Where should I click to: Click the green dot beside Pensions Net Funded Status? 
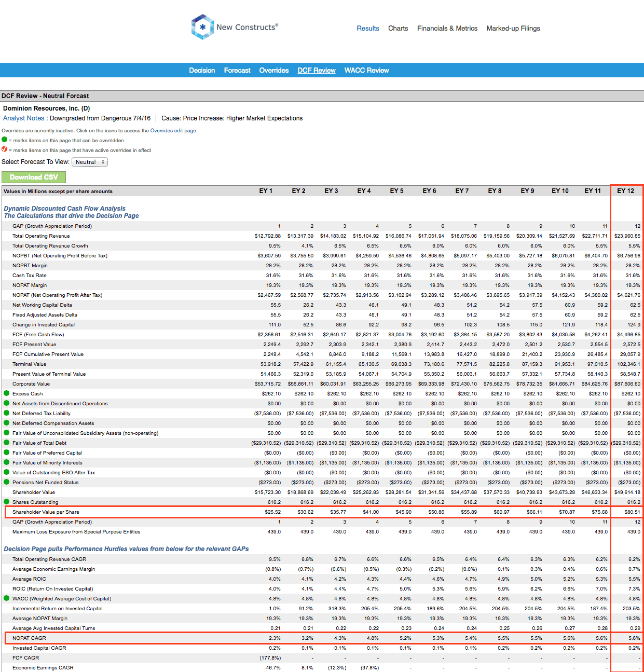click(7, 482)
